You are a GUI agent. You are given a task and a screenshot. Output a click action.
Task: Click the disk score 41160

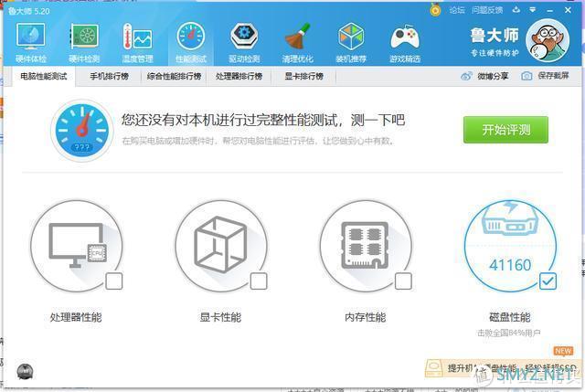coord(510,265)
